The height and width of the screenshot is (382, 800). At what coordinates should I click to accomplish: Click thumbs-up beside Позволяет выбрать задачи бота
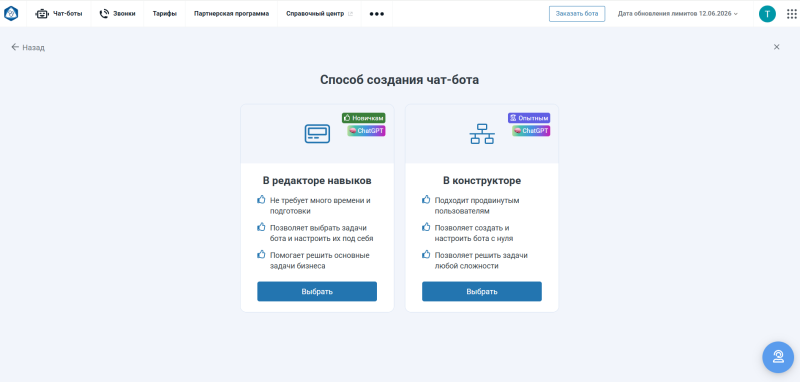pos(261,227)
